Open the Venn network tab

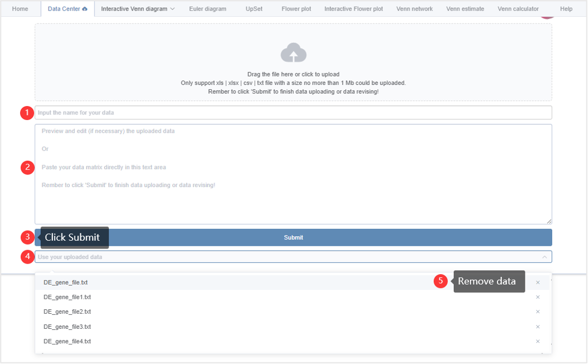(x=414, y=8)
